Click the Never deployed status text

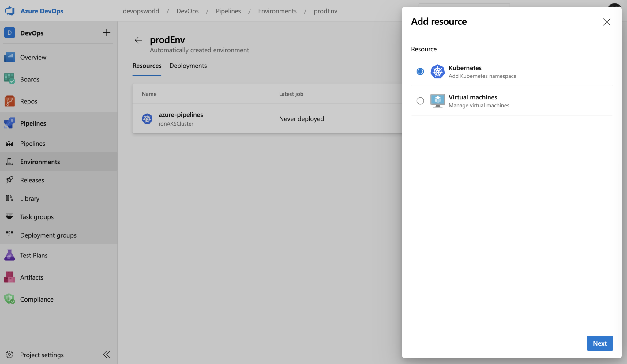(302, 119)
